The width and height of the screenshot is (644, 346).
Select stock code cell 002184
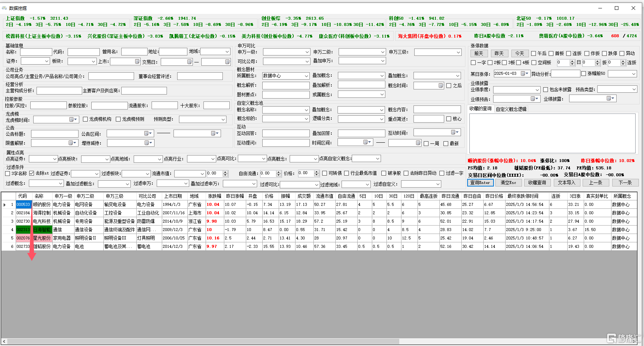[x=23, y=213]
